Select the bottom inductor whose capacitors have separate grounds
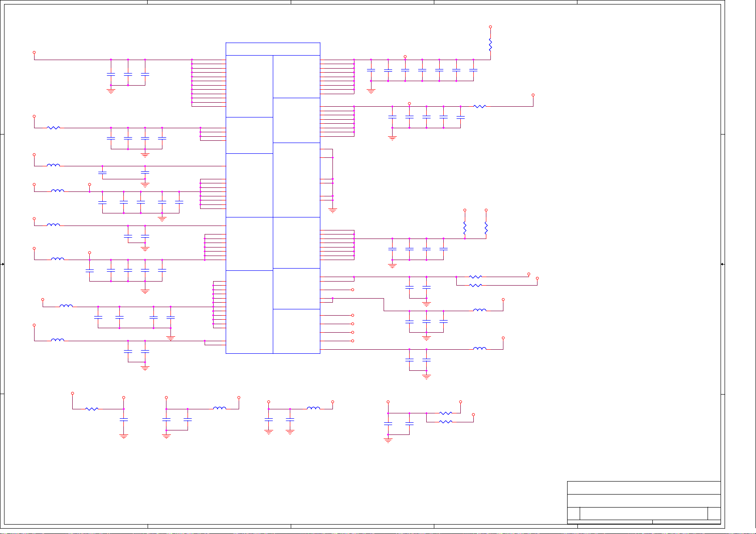 click(313, 408)
